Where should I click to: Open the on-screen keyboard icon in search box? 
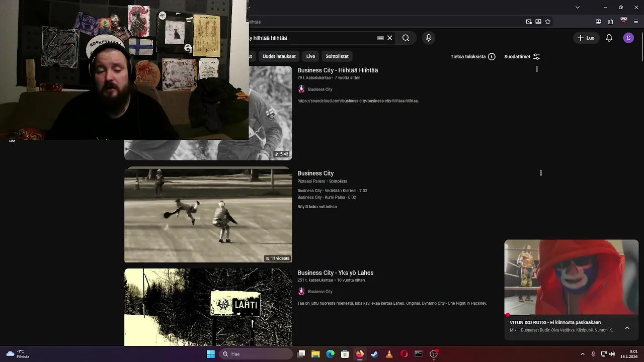(380, 38)
